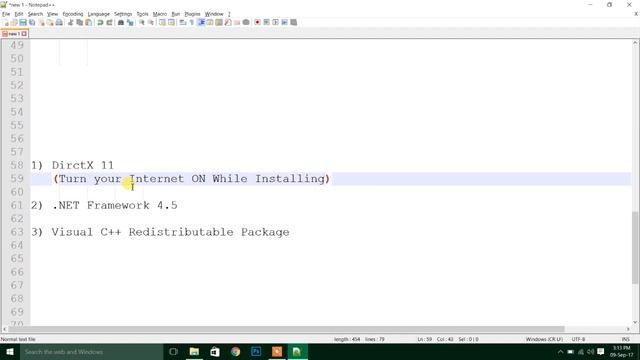Click the '.NET Framework 4.5' line
640x360 pixels.
115,205
